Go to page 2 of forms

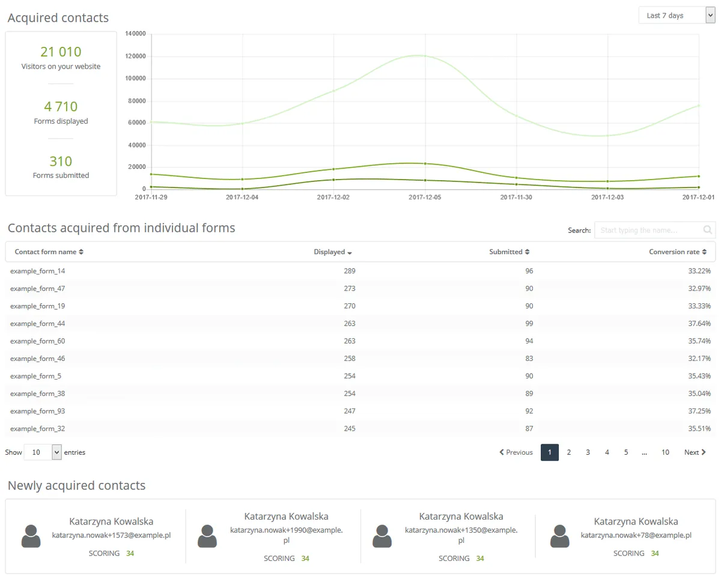(568, 452)
